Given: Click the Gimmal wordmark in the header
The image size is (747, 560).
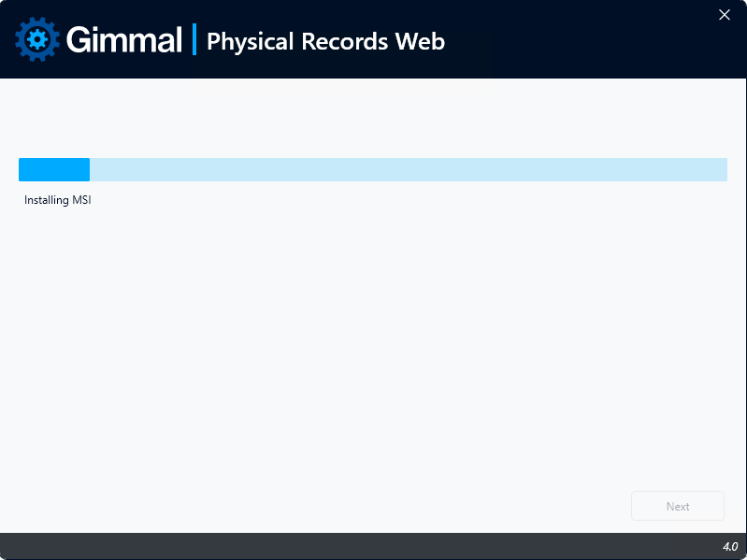Looking at the screenshot, I should coord(123,39).
